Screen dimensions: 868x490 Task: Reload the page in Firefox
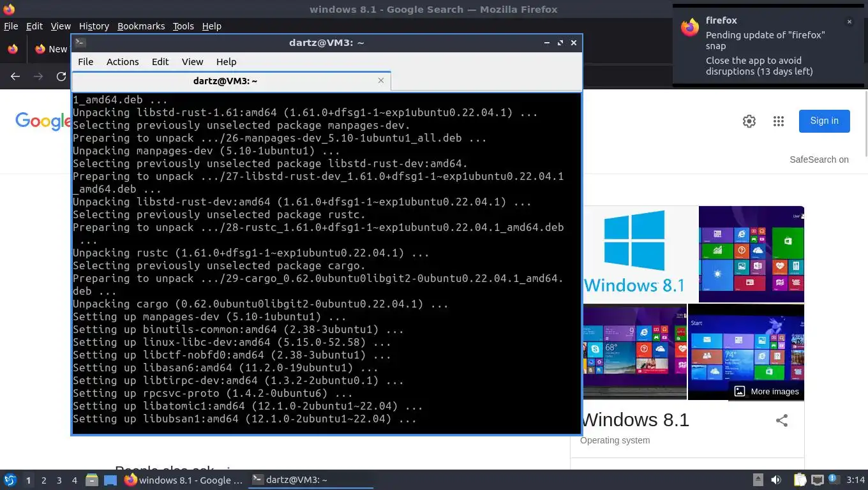[x=61, y=77]
